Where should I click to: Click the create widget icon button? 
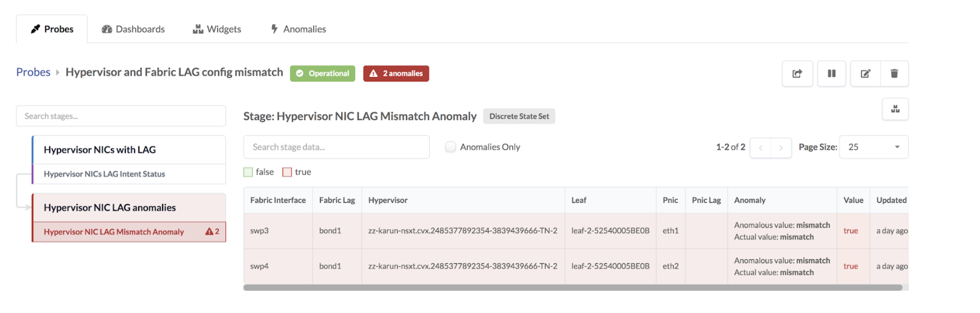pyautogui.click(x=895, y=109)
